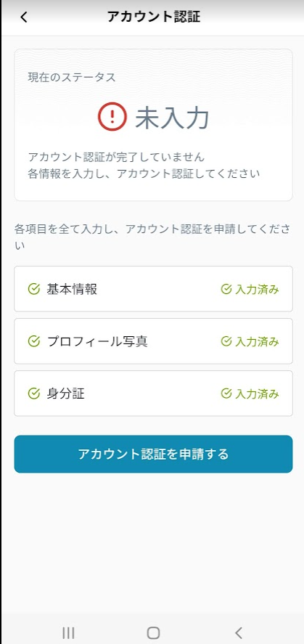
Task: Click check icon left of 身分証
Action: tap(34, 394)
